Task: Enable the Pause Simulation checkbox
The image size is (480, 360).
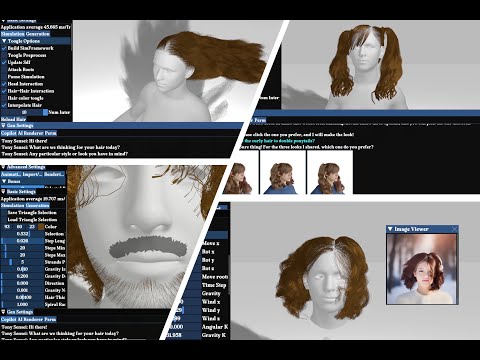Action: (x=4, y=77)
